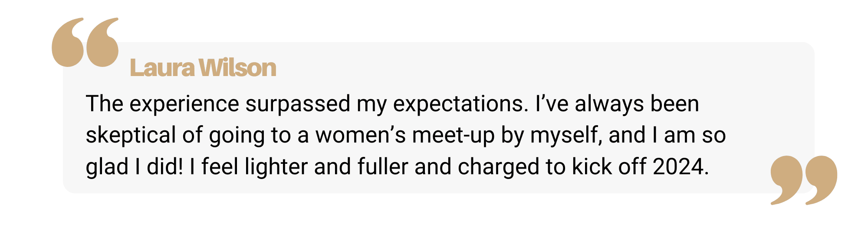Click the opening quotation mark icon
This screenshot has height=239, width=868.
pos(85,42)
